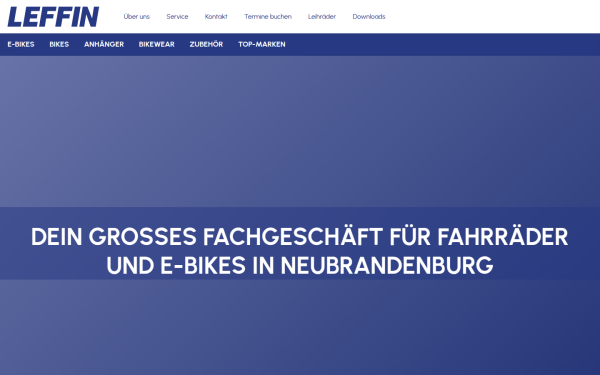This screenshot has width=600, height=375.
Task: Click the headline 'DEIN GROSSES FACHGESCHÄFT FÜR FAHRRÄDER'
Action: tap(300, 236)
